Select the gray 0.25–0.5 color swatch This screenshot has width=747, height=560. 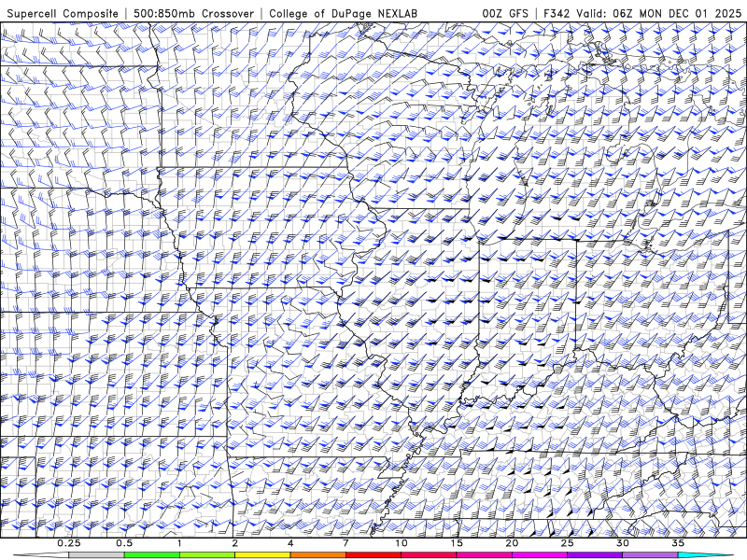(x=97, y=555)
